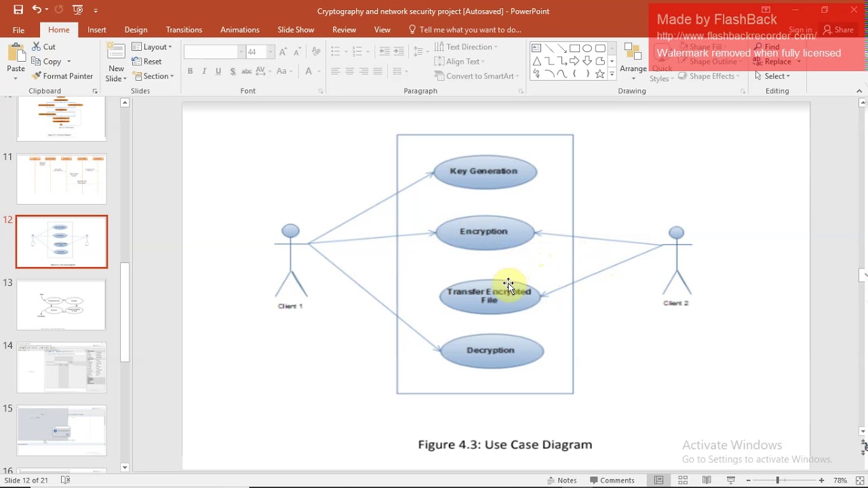The width and height of the screenshot is (868, 488).
Task: Switch to the Animations tab
Action: coord(239,30)
